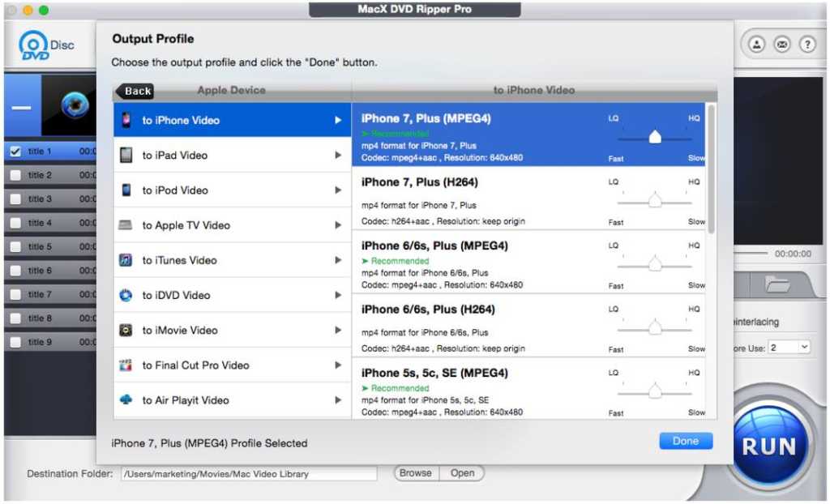Click the Air Playit Video icon
Viewport: 830px width, 504px height.
tap(126, 399)
